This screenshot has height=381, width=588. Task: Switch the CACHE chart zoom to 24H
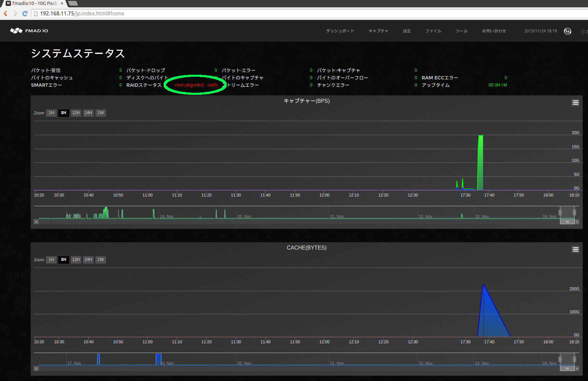[x=88, y=260]
